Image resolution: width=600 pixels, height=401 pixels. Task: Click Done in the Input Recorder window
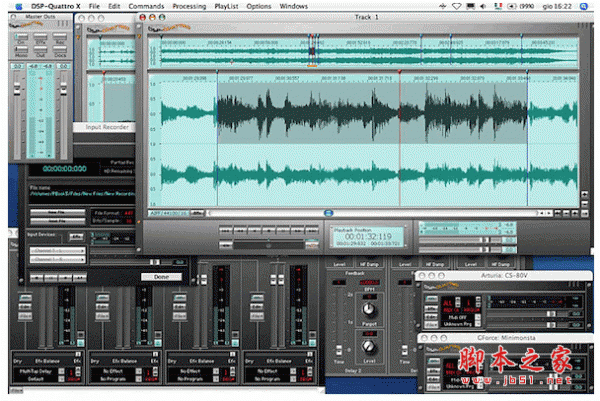click(x=161, y=277)
